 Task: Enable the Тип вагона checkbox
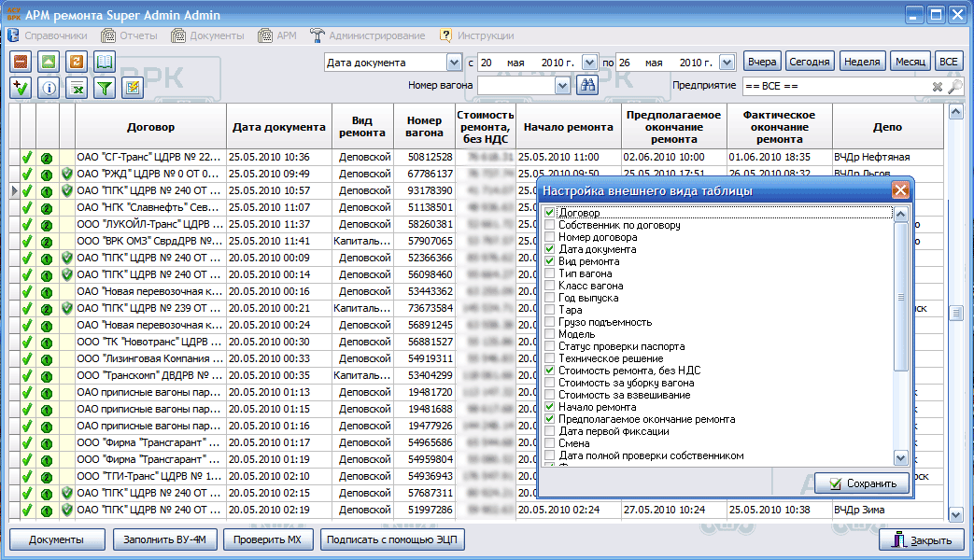click(x=549, y=273)
